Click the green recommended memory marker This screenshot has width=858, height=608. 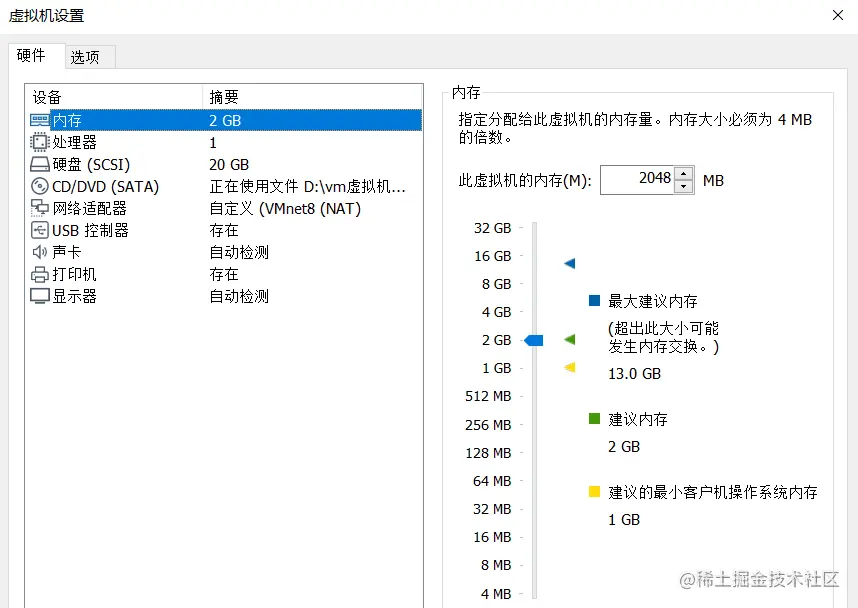point(570,339)
